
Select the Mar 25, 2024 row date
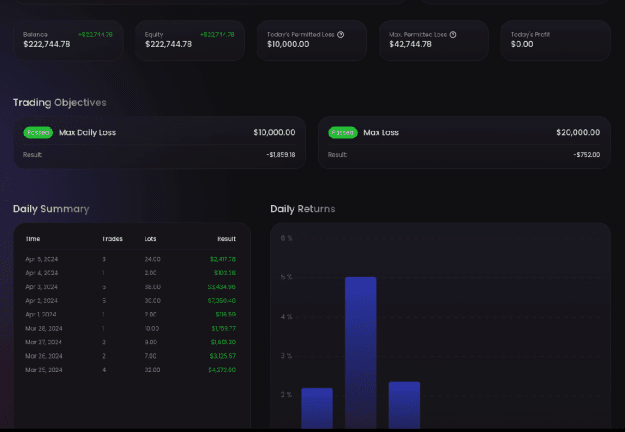(x=44, y=370)
